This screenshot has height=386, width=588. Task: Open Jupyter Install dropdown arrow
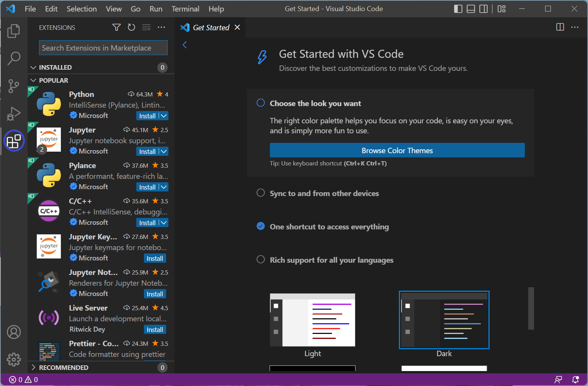(164, 151)
